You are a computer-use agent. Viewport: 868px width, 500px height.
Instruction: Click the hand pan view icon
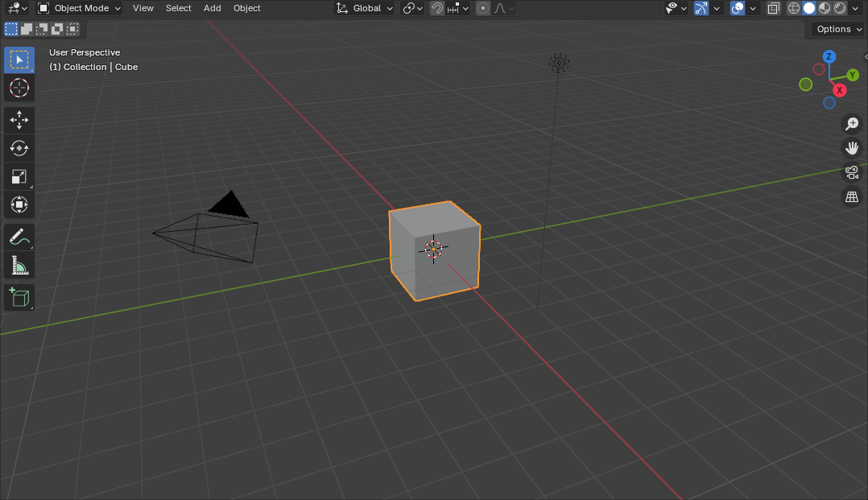[x=852, y=148]
